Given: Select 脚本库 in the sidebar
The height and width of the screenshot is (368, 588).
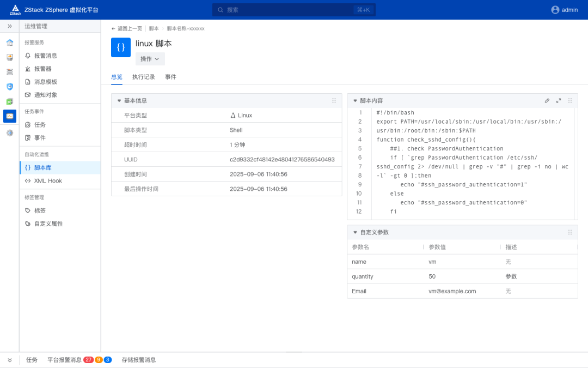Looking at the screenshot, I should [60, 167].
